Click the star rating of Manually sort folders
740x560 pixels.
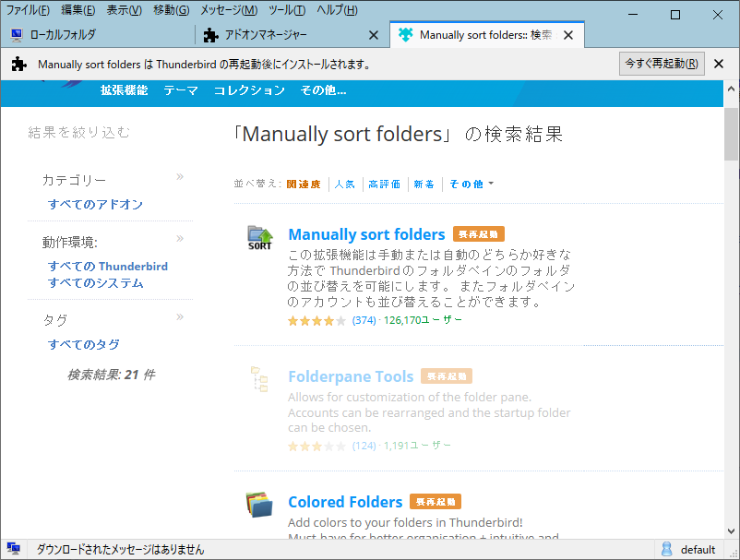(317, 321)
